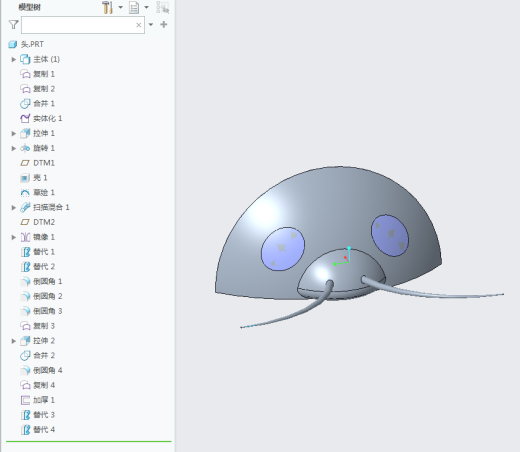This screenshot has width=520, height=452.
Task: Click the left blue eye surface on model
Action: pos(283,249)
